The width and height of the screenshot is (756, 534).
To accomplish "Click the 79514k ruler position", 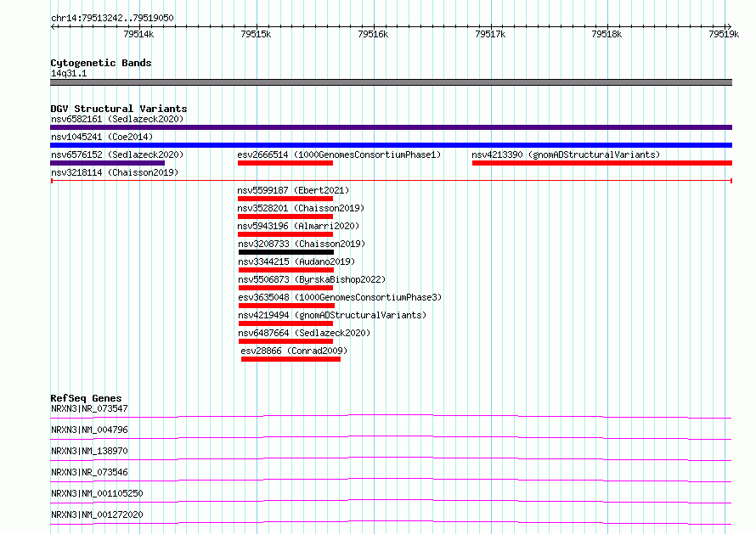I will pos(138,34).
